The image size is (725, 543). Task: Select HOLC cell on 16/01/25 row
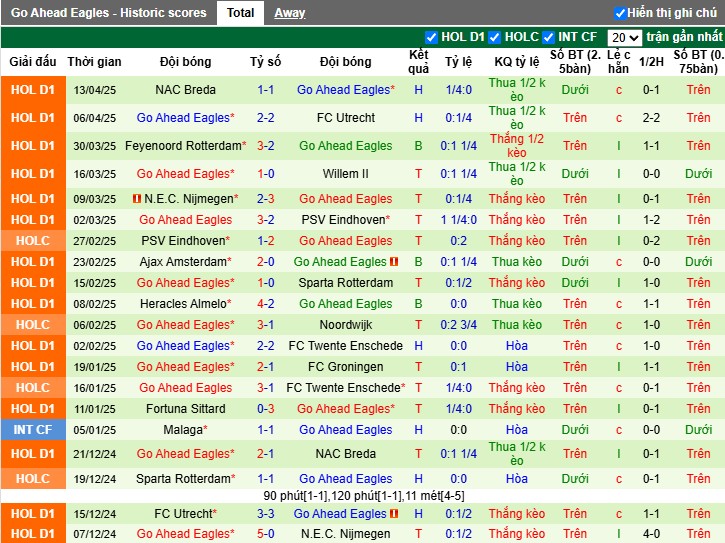click(x=33, y=388)
